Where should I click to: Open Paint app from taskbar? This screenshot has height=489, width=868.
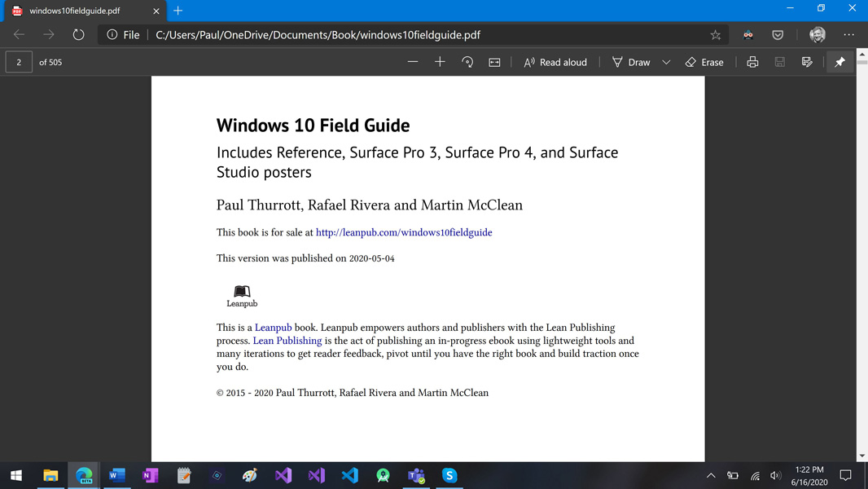250,475
